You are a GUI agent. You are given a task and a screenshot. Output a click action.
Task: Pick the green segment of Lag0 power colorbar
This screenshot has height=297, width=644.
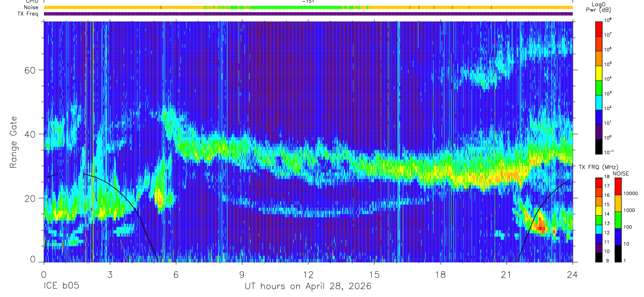tap(599, 87)
